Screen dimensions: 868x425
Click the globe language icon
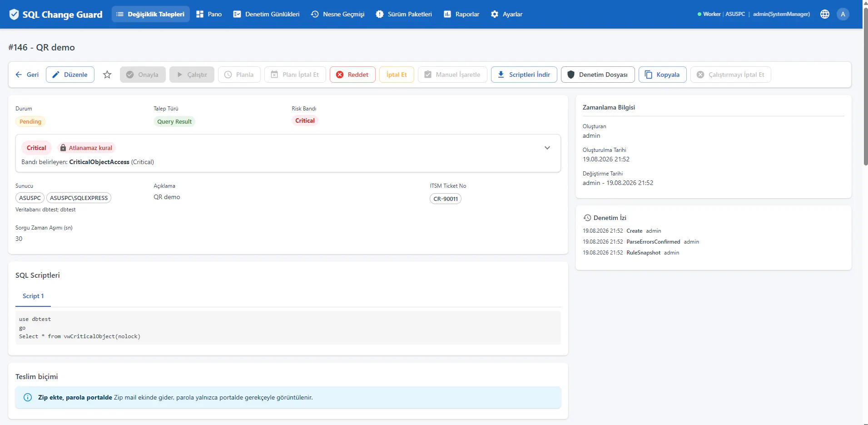pos(825,14)
